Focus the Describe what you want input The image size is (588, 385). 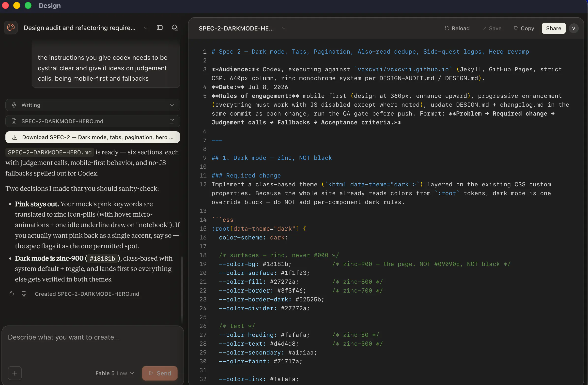(x=93, y=337)
